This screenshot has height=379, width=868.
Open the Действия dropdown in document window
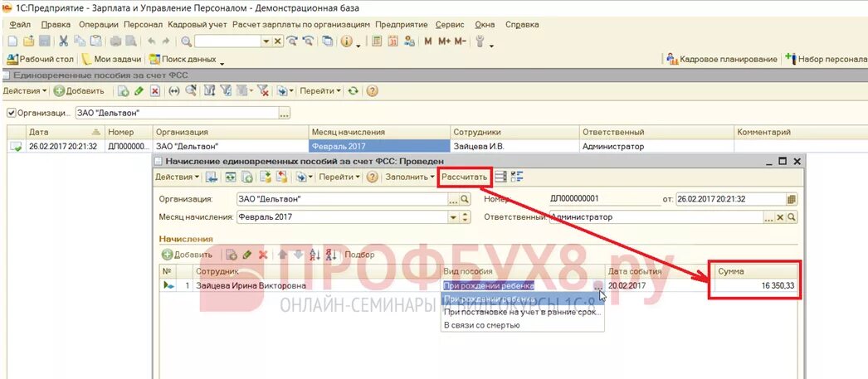coord(178,177)
